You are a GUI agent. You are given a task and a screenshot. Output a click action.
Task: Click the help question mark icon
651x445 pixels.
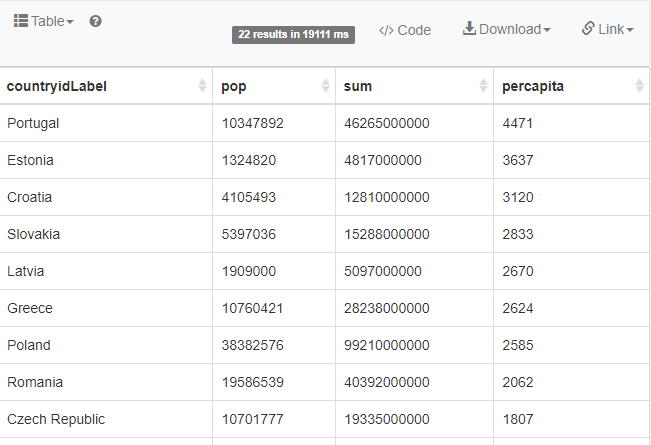click(x=96, y=21)
